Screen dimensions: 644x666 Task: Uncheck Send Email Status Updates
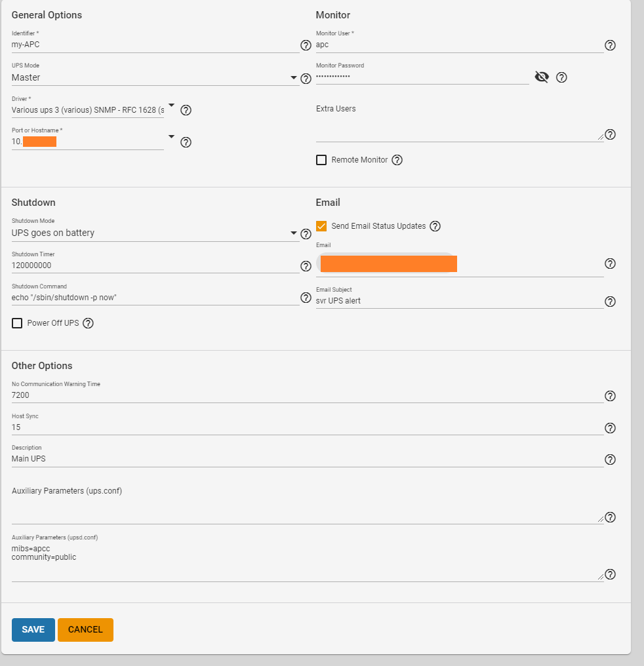321,226
